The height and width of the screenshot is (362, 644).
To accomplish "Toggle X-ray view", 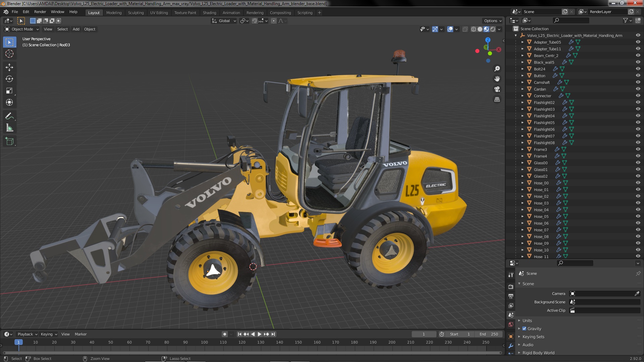I will tap(465, 29).
